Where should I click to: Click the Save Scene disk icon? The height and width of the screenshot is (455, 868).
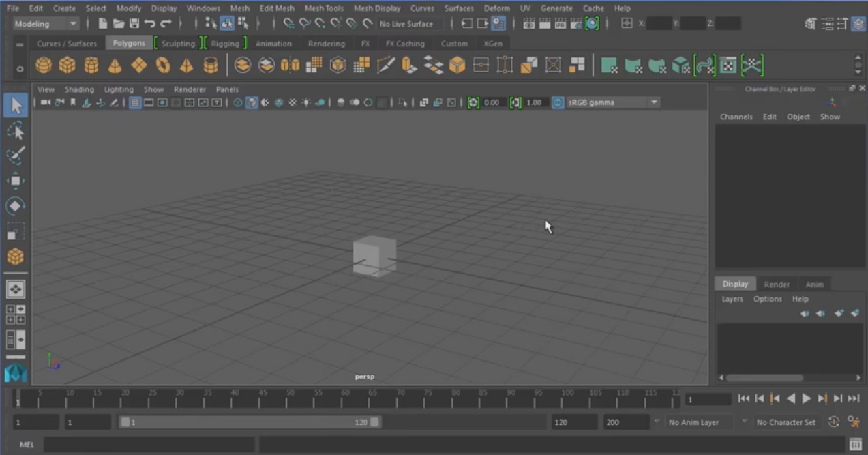click(134, 23)
